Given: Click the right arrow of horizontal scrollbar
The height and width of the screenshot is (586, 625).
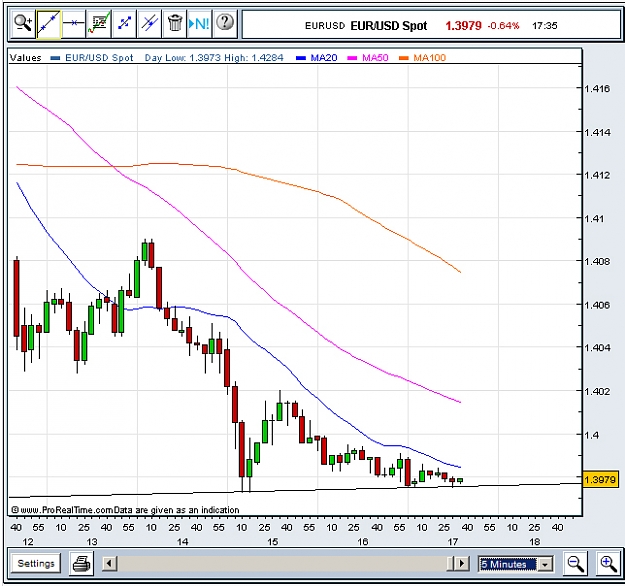Looking at the screenshot, I should [x=462, y=564].
